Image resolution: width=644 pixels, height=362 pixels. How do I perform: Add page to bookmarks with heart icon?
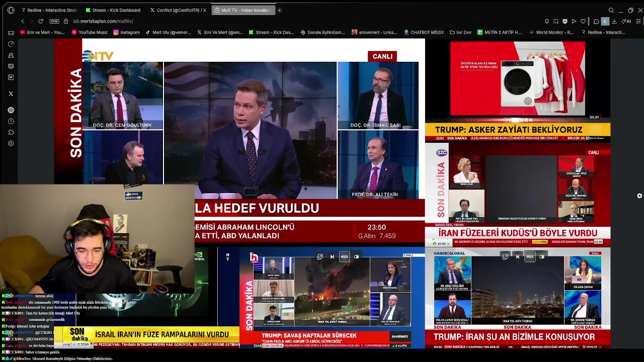point(583,21)
